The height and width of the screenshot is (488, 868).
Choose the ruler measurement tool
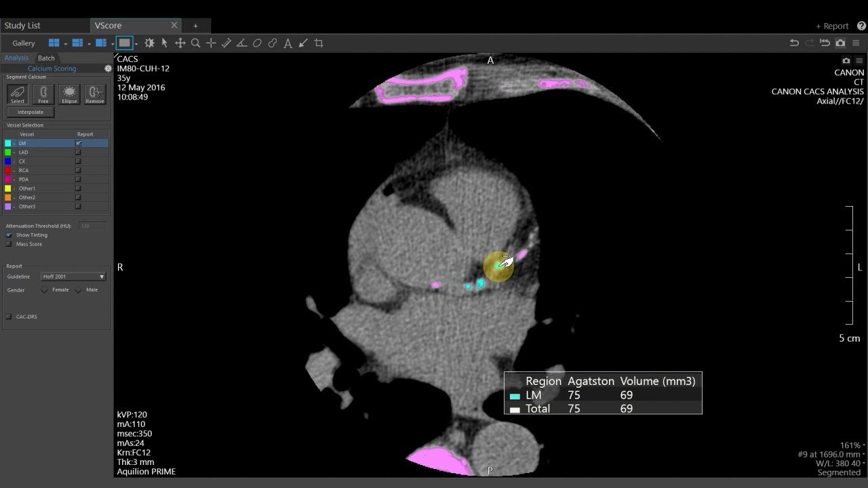(x=226, y=43)
